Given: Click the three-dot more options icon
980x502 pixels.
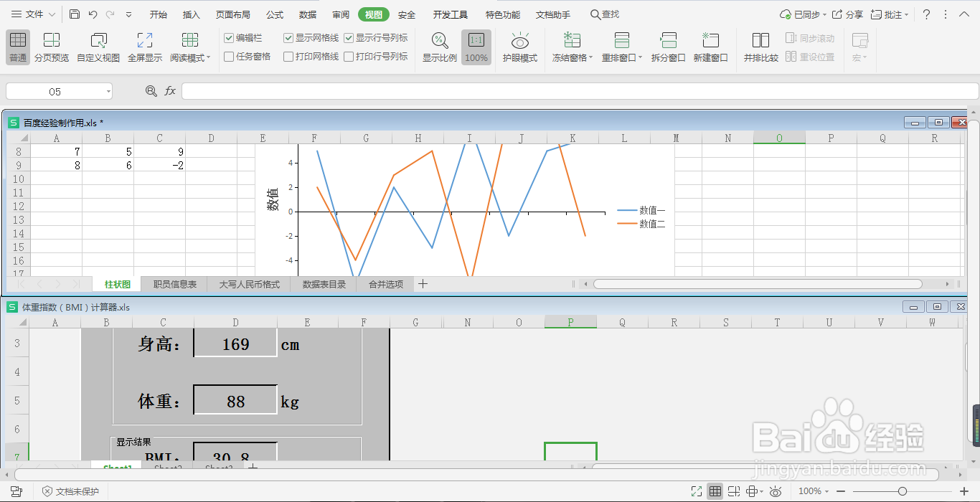Looking at the screenshot, I should 945,14.
